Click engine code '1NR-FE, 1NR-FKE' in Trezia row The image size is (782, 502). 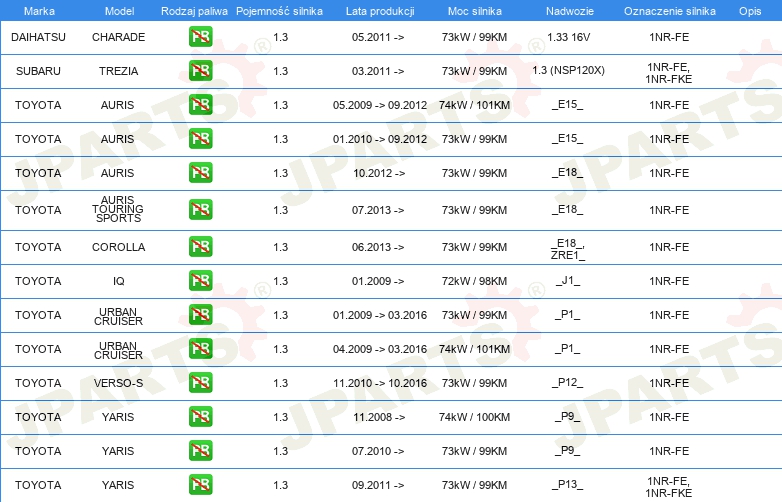click(x=669, y=73)
